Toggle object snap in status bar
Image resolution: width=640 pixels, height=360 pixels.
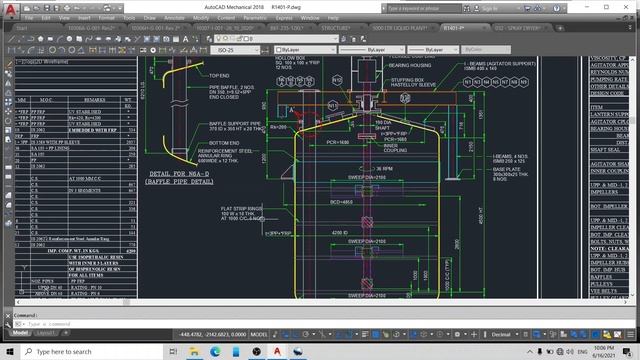coord(349,334)
